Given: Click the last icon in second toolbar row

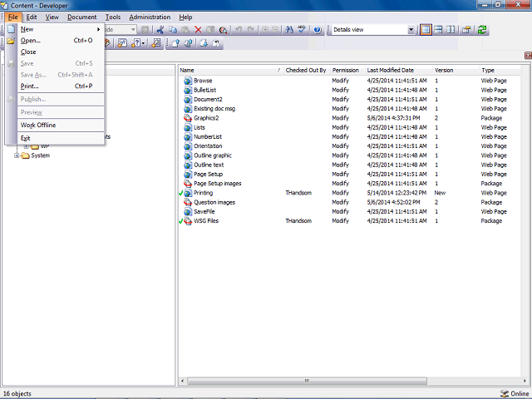Looking at the screenshot, I should [216, 43].
